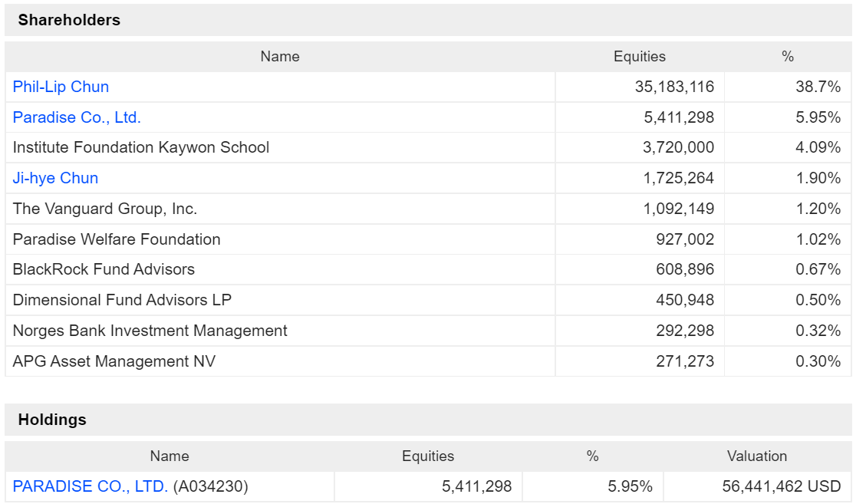Click the shareholders Name column header
Viewport: 856px width, 504px height.
[279, 56]
